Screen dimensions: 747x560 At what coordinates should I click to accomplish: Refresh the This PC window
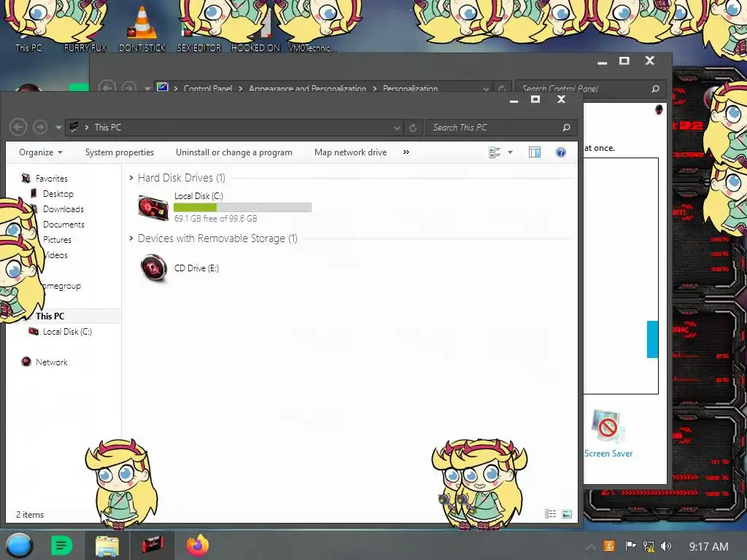point(413,128)
